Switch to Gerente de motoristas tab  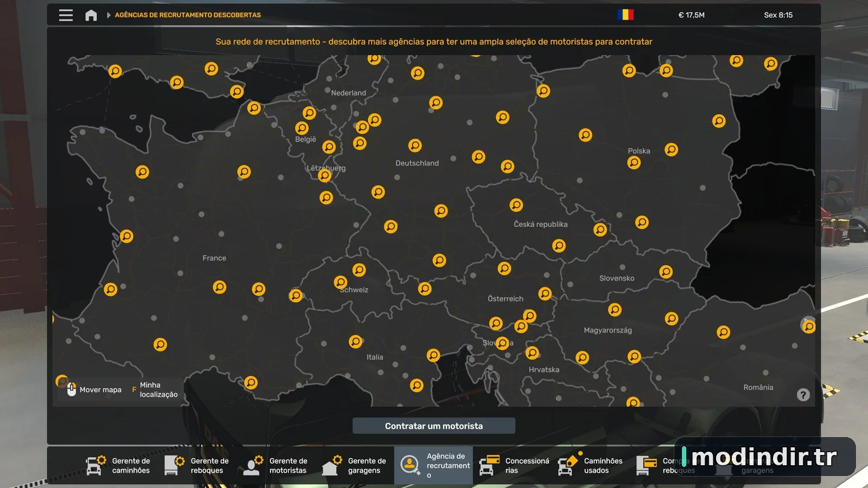click(x=276, y=465)
